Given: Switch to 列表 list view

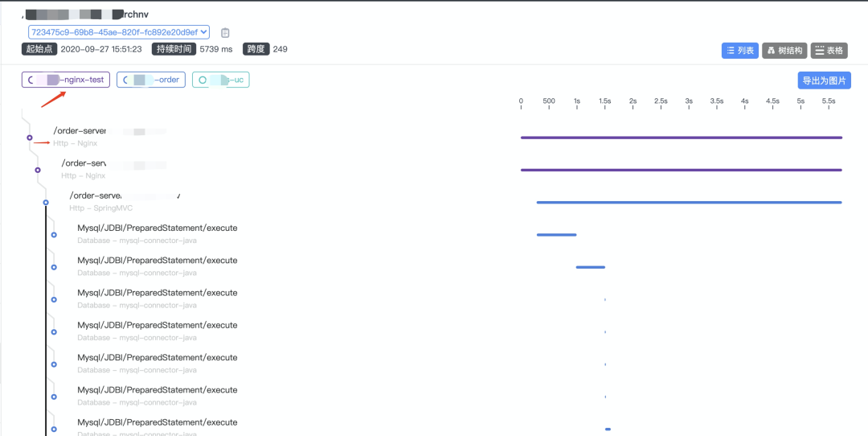Looking at the screenshot, I should pos(739,51).
